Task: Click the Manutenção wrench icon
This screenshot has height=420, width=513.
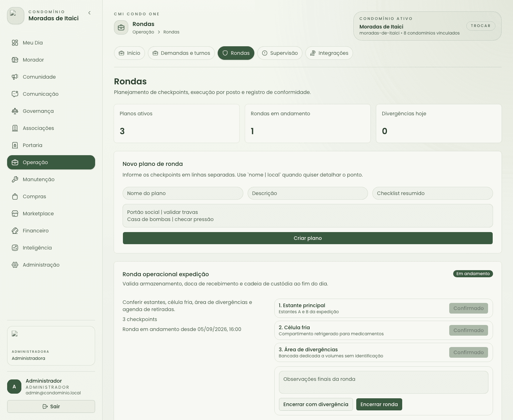Action: 15,179
